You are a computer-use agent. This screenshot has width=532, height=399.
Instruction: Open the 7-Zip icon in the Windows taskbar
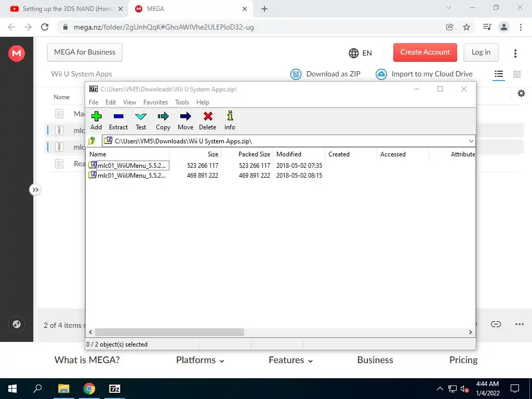[115, 389]
